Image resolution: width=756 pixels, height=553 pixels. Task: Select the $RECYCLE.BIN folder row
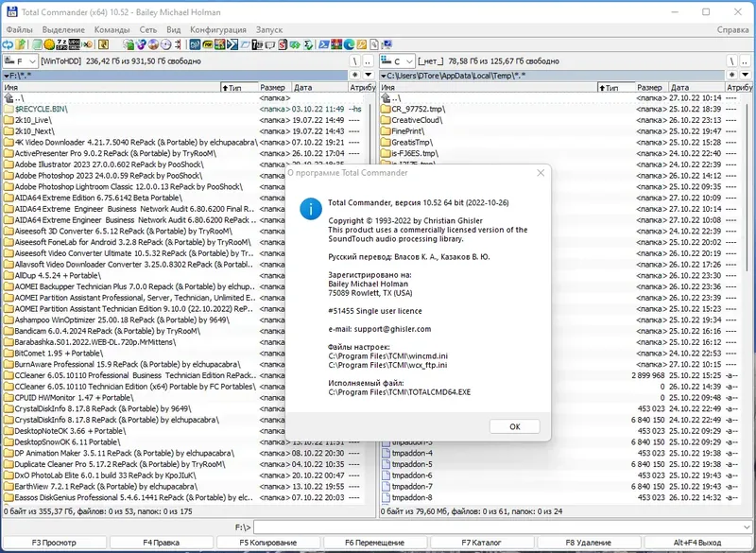pos(182,109)
